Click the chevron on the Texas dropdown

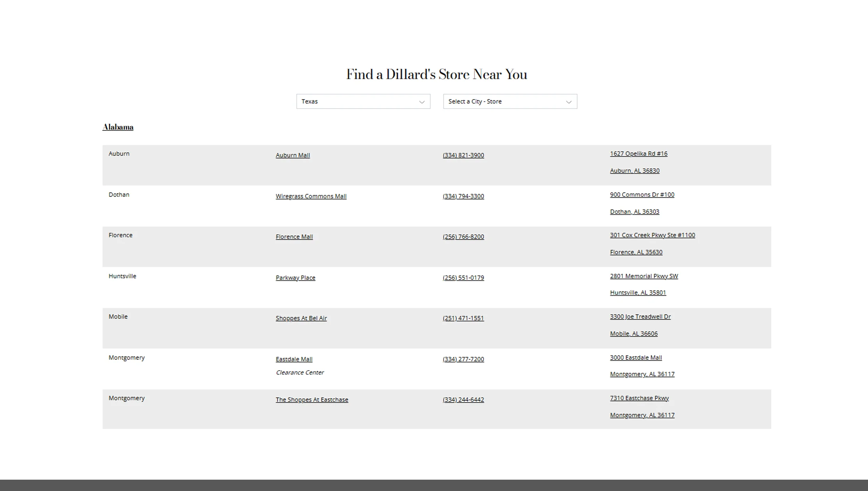click(421, 102)
